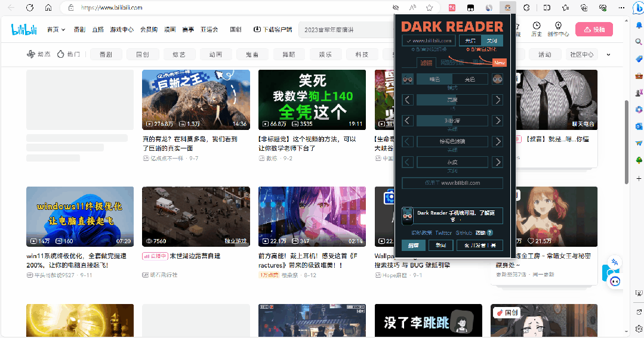
Task: Open browser Collections icon
Action: pyautogui.click(x=584, y=7)
